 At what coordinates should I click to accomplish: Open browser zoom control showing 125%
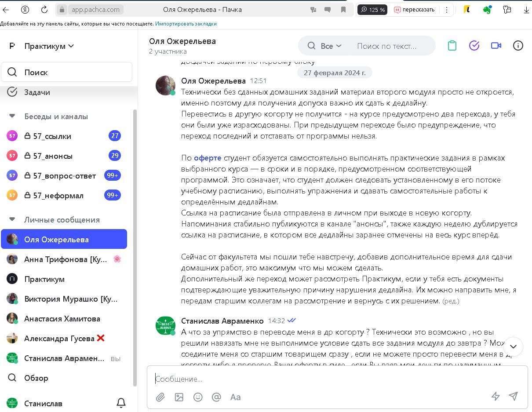pos(372,9)
